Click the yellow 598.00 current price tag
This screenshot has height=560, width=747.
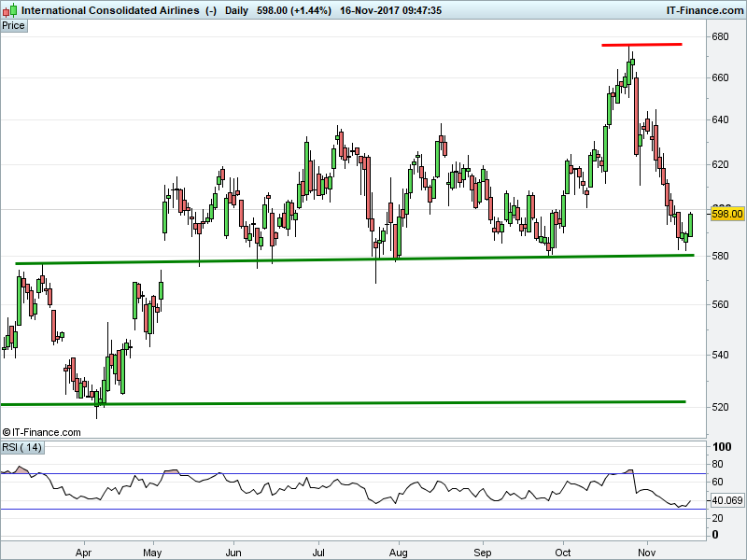pyautogui.click(x=726, y=214)
